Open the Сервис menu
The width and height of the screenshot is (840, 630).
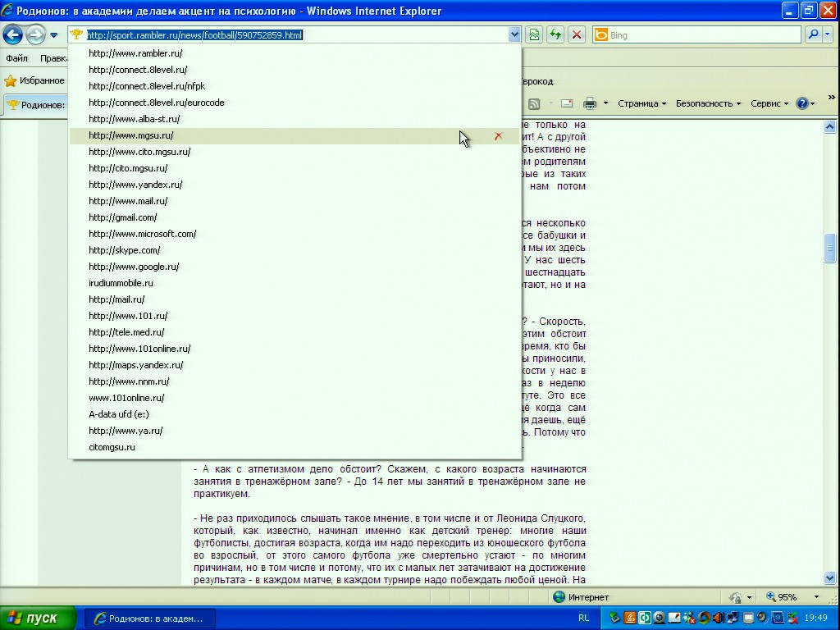click(x=769, y=103)
